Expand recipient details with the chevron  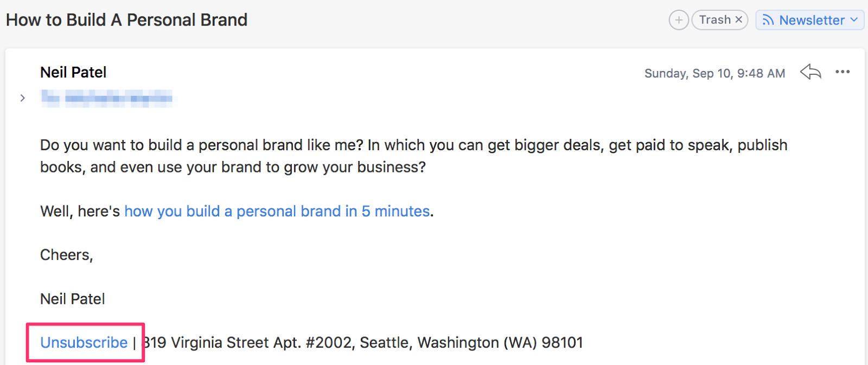pyautogui.click(x=22, y=98)
